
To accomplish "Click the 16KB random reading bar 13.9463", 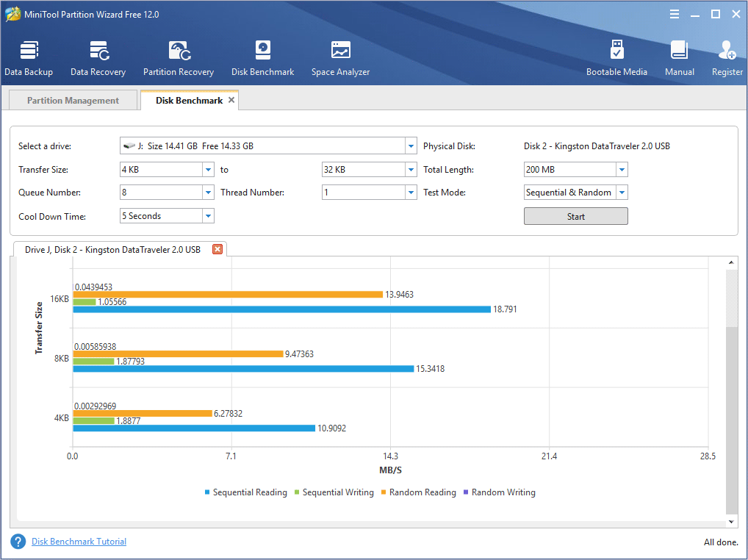I will [x=228, y=294].
